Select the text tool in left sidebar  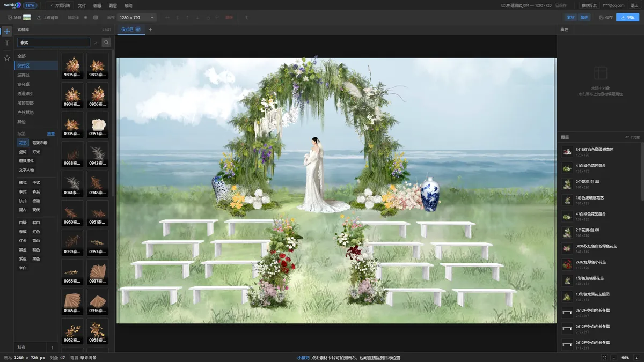7,43
